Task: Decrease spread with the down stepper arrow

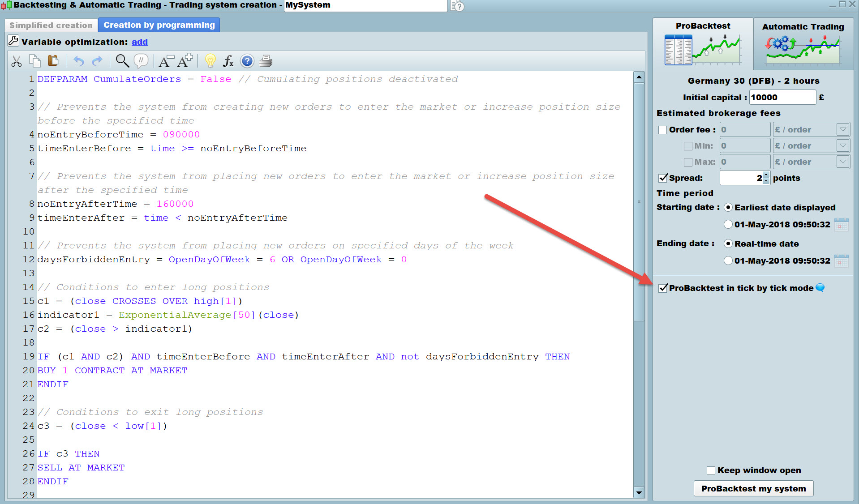Action: click(x=766, y=181)
